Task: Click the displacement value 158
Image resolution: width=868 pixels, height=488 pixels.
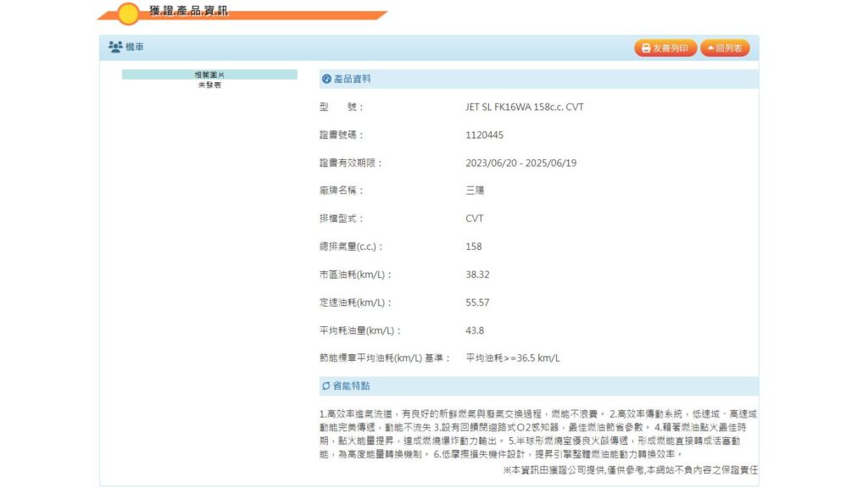Action: click(x=473, y=247)
